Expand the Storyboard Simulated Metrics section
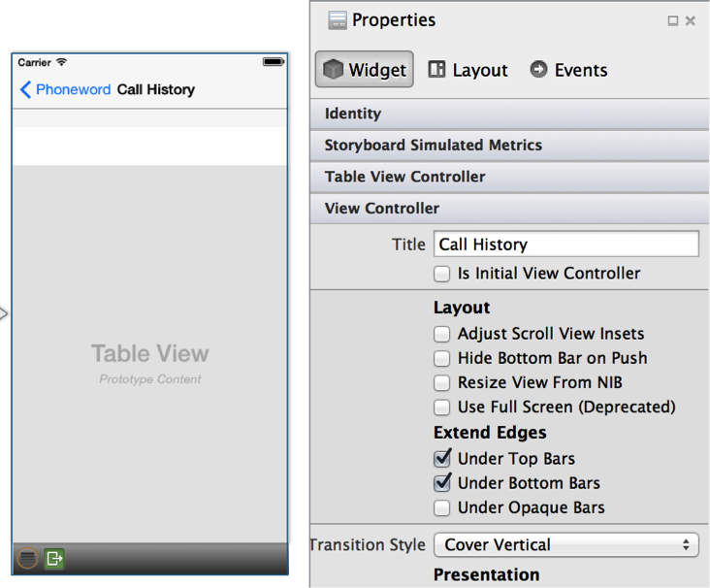This screenshot has width=710, height=588. click(510, 146)
